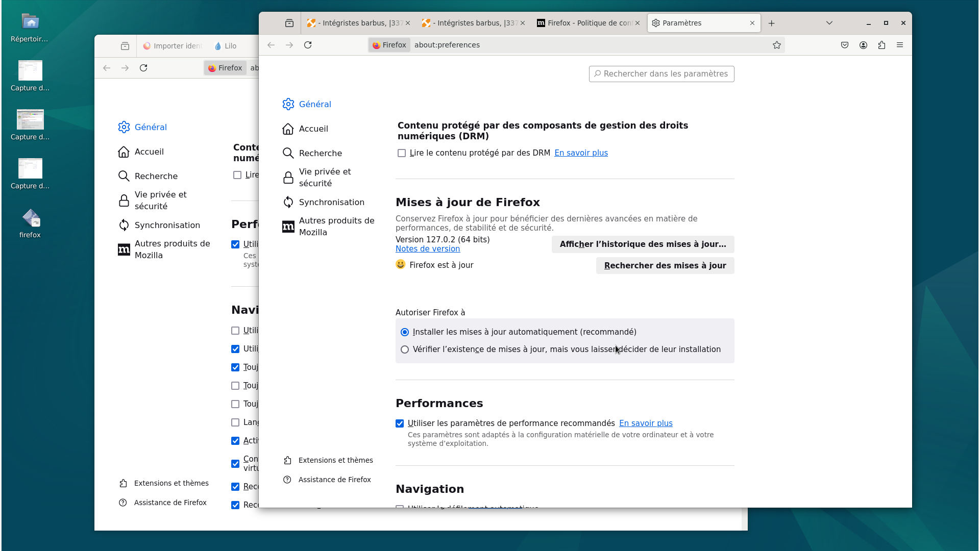Enable DRM protected content checkbox
Viewport: 980px width, 551px height.
(x=402, y=153)
